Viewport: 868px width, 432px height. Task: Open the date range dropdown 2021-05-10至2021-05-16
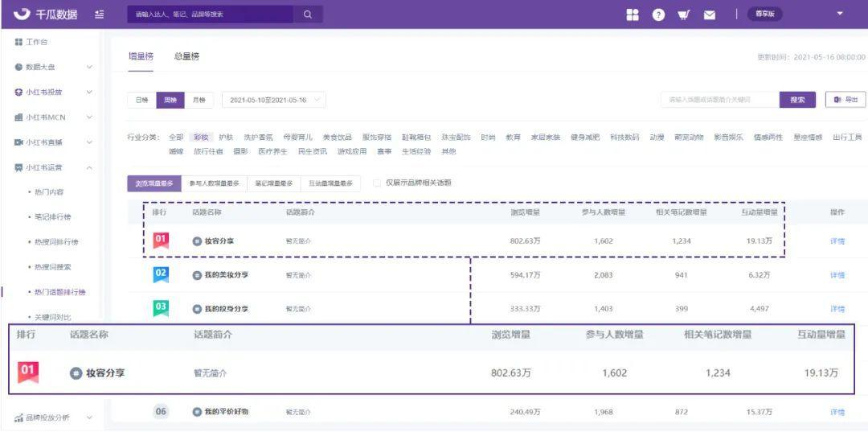pos(273,100)
